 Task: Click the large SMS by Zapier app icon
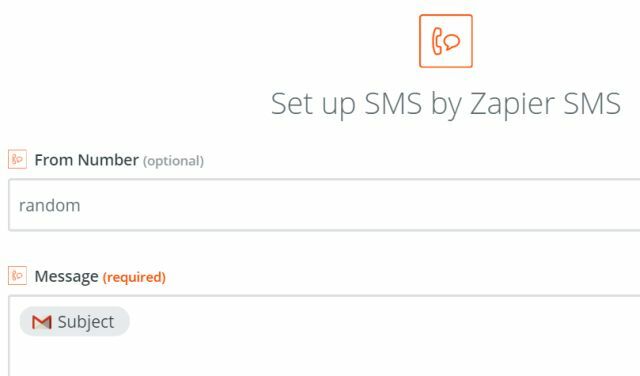[x=446, y=41]
